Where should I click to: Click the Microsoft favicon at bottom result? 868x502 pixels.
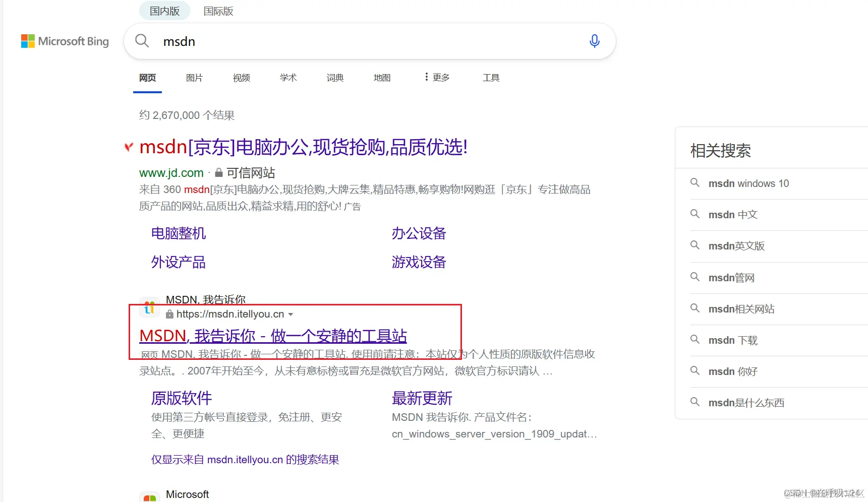click(149, 497)
